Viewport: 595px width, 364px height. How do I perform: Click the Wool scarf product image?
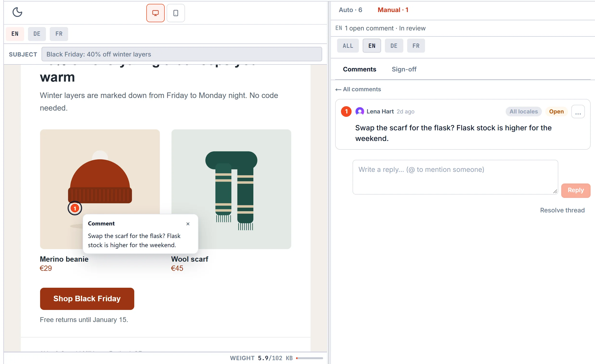pos(231,189)
